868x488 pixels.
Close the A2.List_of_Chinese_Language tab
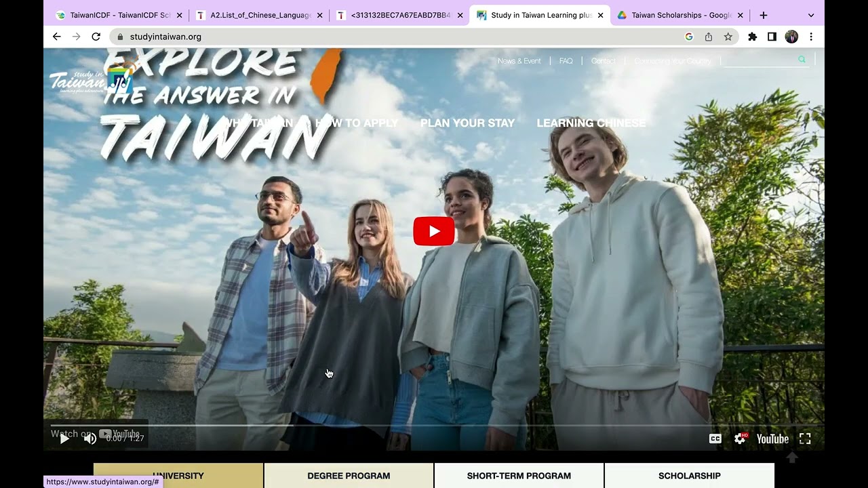pyautogui.click(x=319, y=15)
